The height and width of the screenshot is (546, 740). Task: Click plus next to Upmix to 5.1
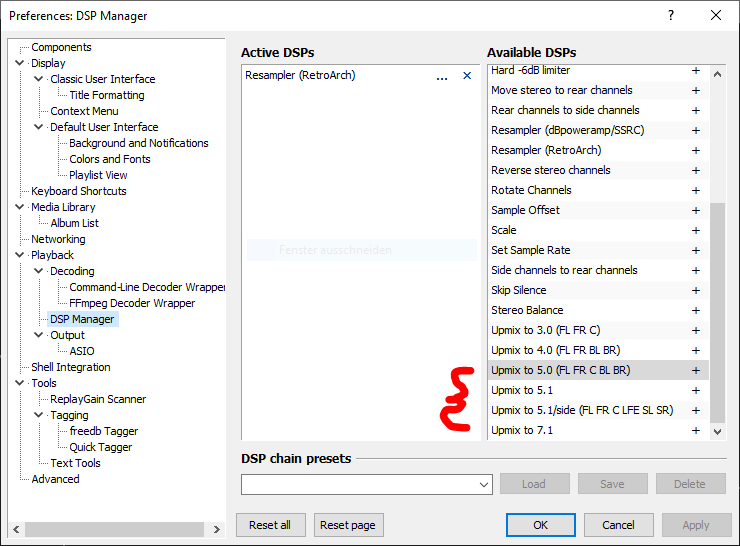(x=695, y=390)
